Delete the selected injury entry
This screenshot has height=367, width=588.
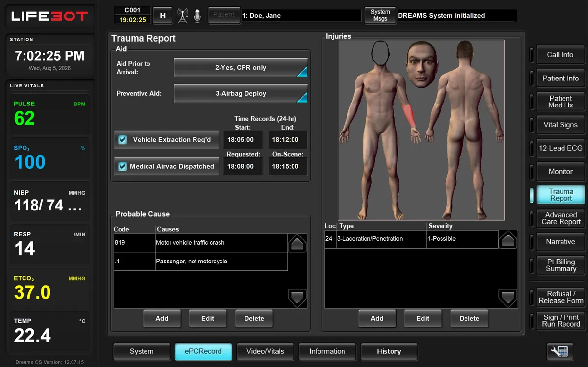(x=469, y=318)
